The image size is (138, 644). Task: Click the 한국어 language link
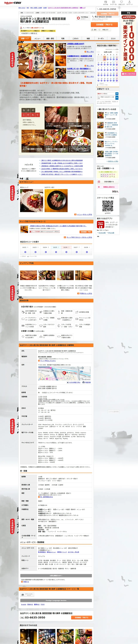point(43,604)
